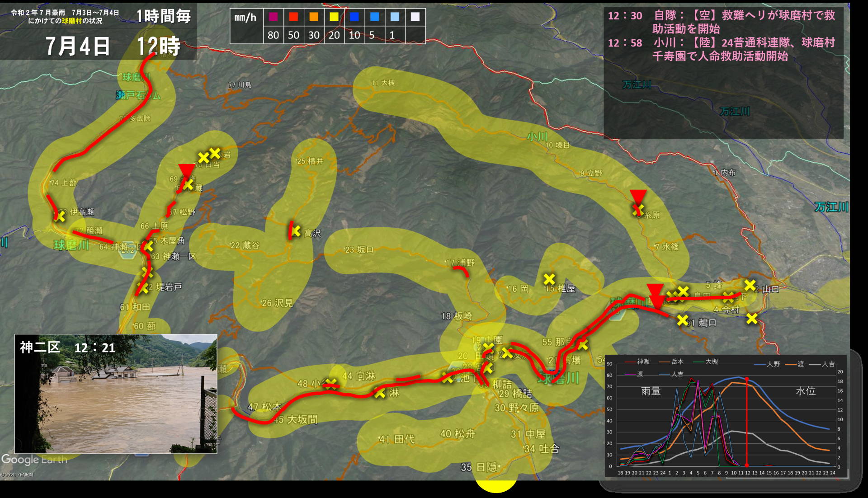Viewport: 868px width, 498px height.
Task: Click the 水位 label in the chart
Action: point(806,391)
